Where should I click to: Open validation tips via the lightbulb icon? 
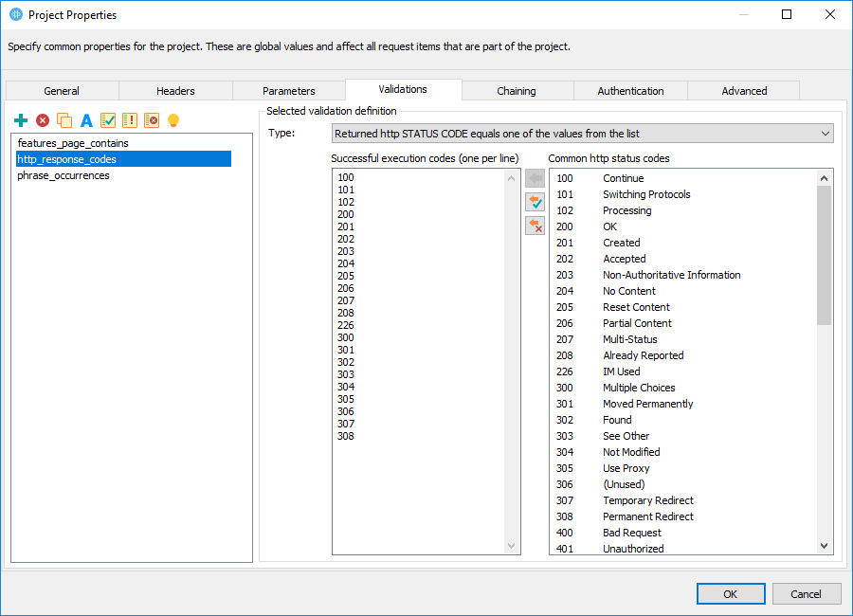tap(173, 120)
